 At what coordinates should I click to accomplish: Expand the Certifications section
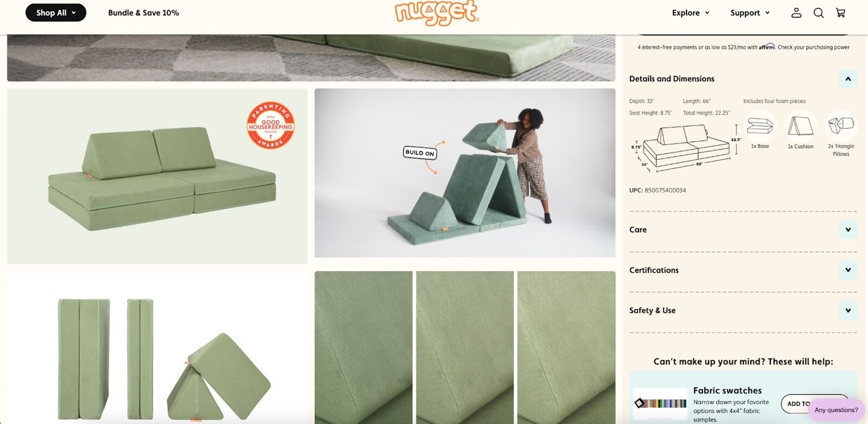click(x=848, y=270)
